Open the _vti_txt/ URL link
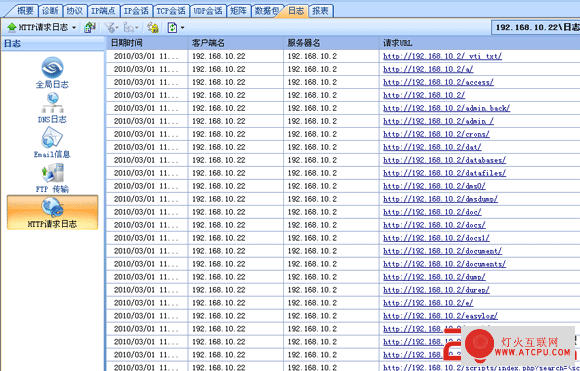This screenshot has width=580, height=371. [x=442, y=56]
